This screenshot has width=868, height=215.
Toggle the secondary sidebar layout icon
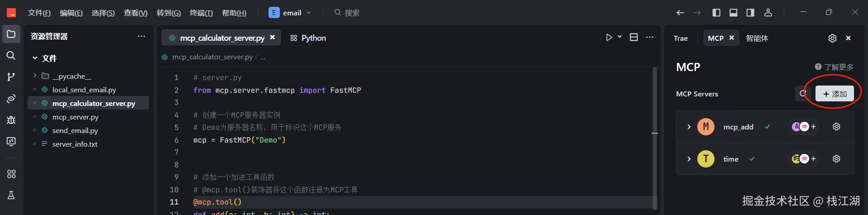[x=750, y=13]
